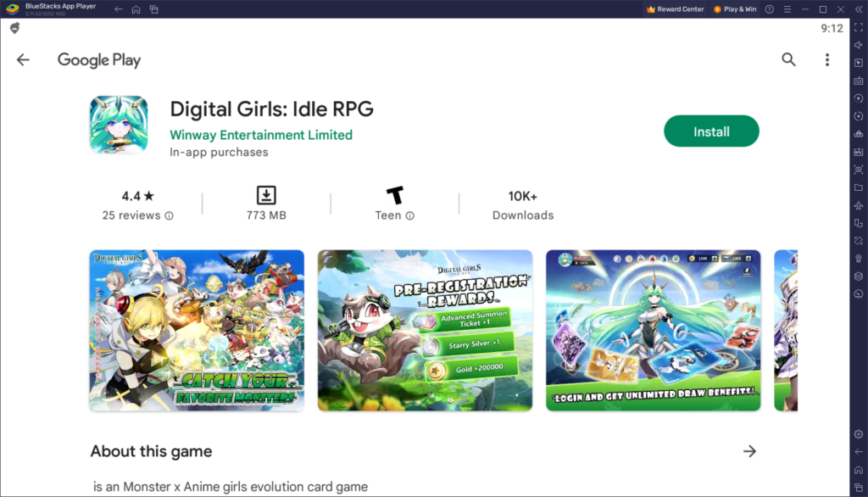Install Digital Girls: Idle RPG
This screenshot has width=868, height=497.
click(x=711, y=131)
